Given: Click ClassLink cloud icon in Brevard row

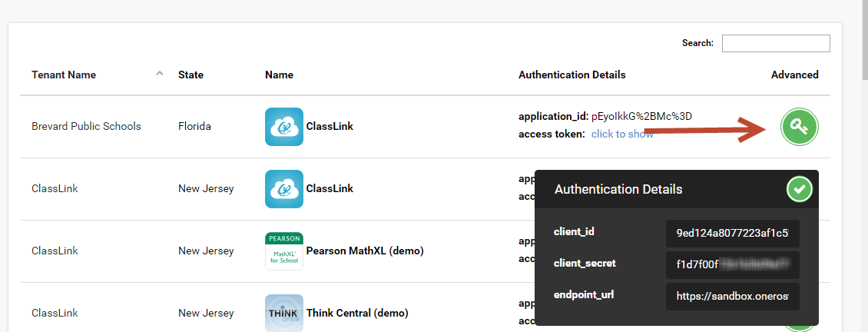Looking at the screenshot, I should click(284, 127).
